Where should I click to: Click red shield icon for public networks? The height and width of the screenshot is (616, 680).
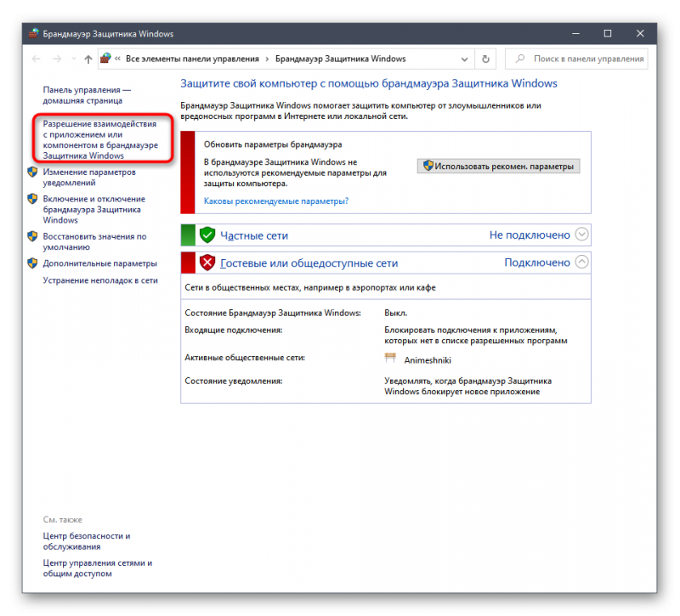tap(207, 263)
